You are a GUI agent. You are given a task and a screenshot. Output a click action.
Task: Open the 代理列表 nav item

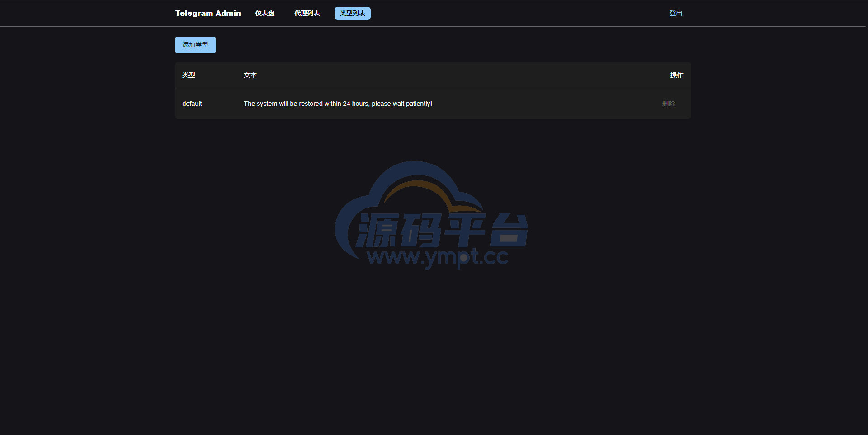307,13
